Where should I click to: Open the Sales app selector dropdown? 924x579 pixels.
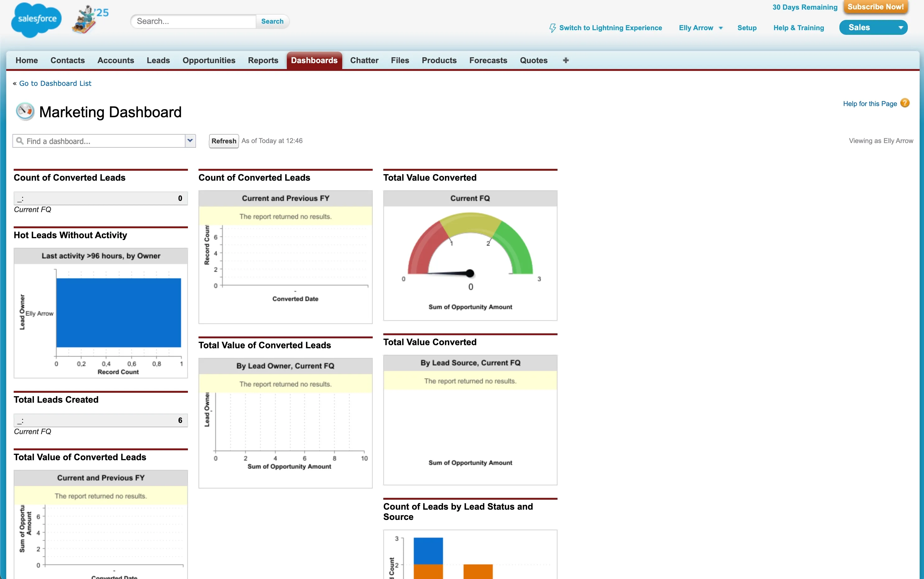click(x=873, y=27)
